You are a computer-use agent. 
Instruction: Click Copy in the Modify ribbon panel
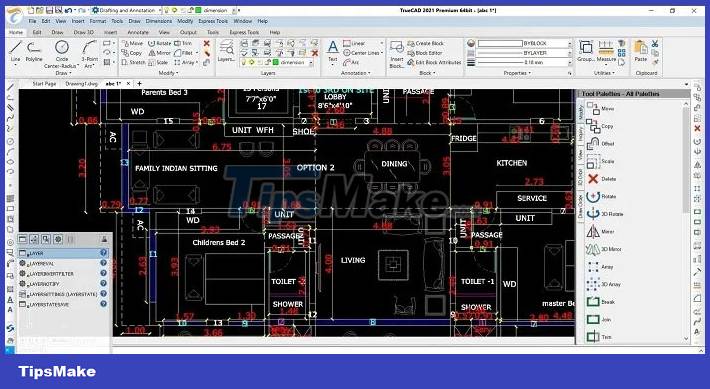point(132,53)
